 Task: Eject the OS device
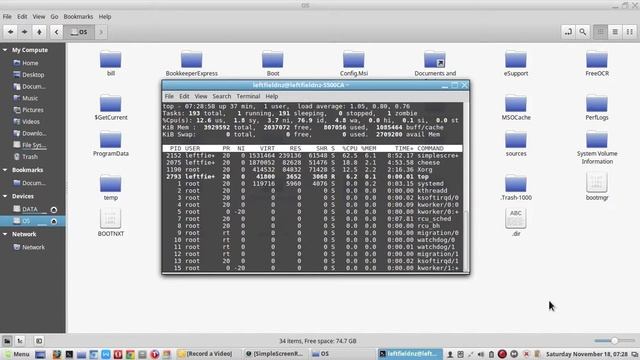click(53, 221)
